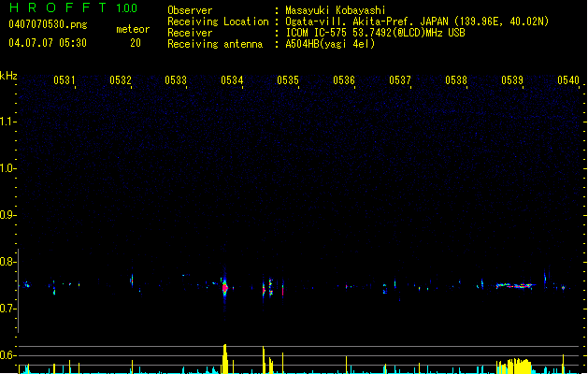Click the 0535 time marker

coord(288,80)
